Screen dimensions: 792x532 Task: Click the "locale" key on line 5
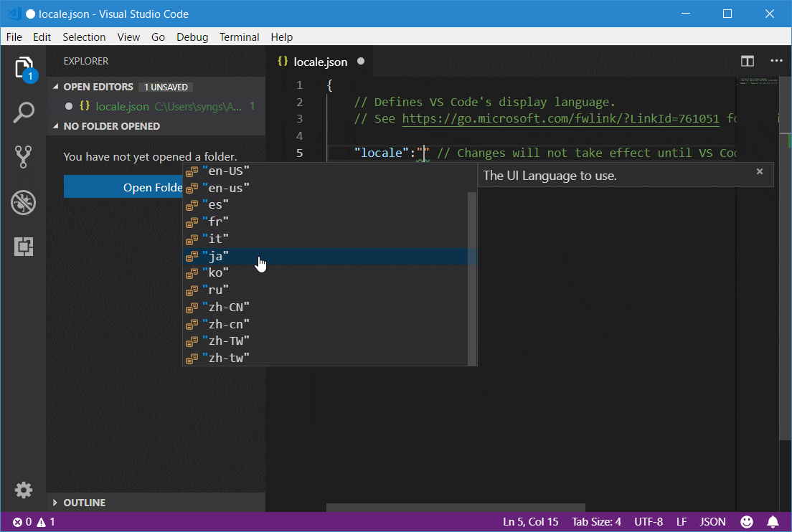[382, 153]
